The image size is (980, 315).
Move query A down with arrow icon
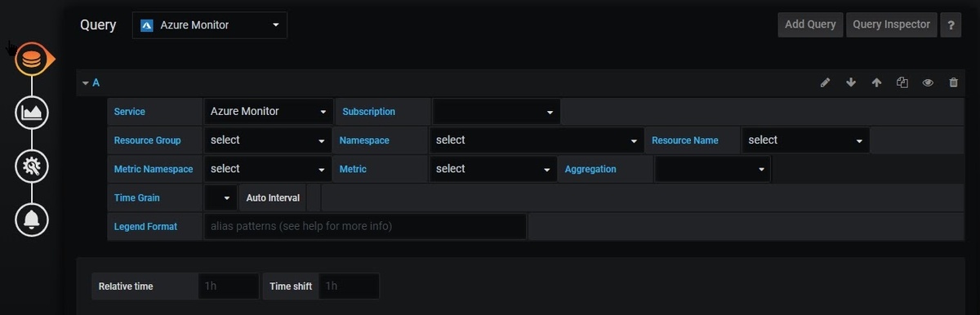(x=851, y=82)
